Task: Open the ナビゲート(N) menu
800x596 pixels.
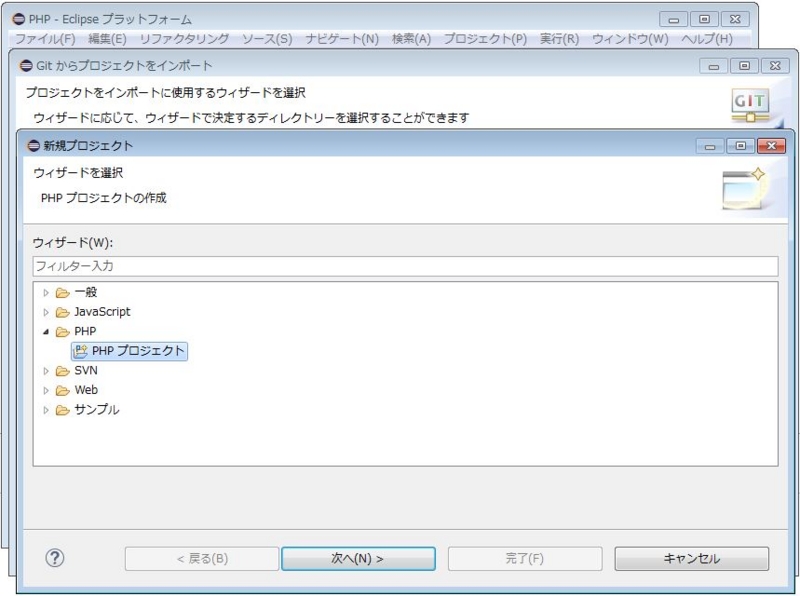Action: click(342, 39)
